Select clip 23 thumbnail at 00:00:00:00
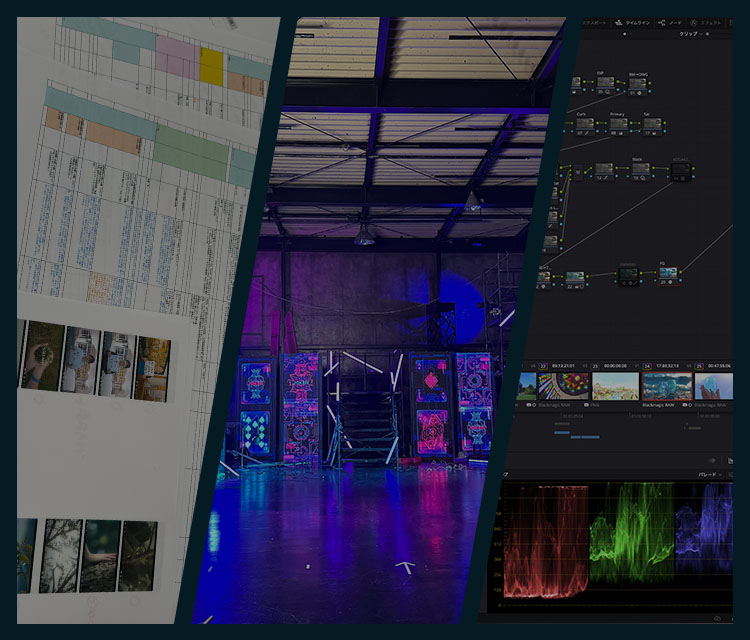The height and width of the screenshot is (640, 750). click(x=615, y=386)
